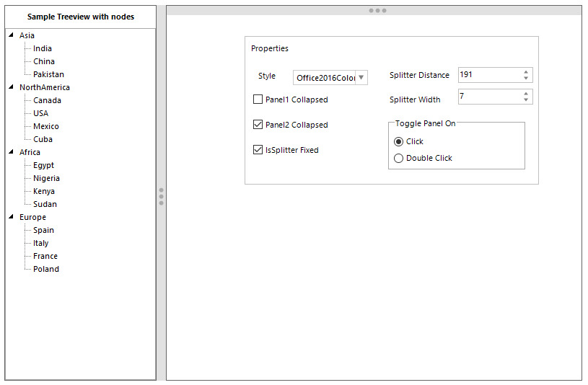
Task: Select USA in the tree
Action: pos(41,113)
